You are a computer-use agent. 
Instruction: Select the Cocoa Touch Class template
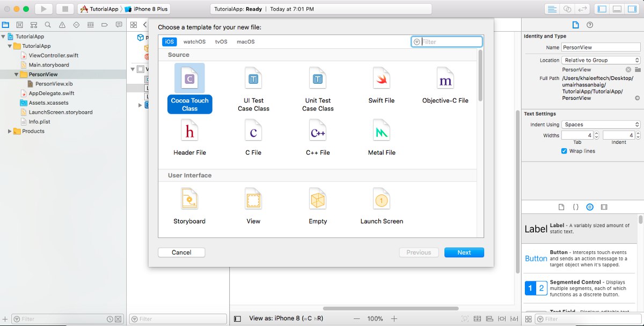pos(189,89)
